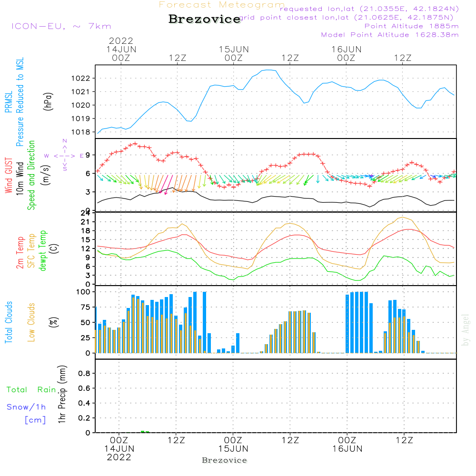Screen dimensions: 476x476
Task: Click the 'by Angel' watermark text
Action: point(466,330)
